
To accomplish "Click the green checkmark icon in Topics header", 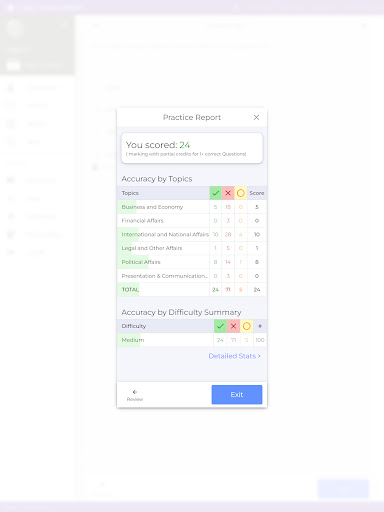I will pos(216,193).
